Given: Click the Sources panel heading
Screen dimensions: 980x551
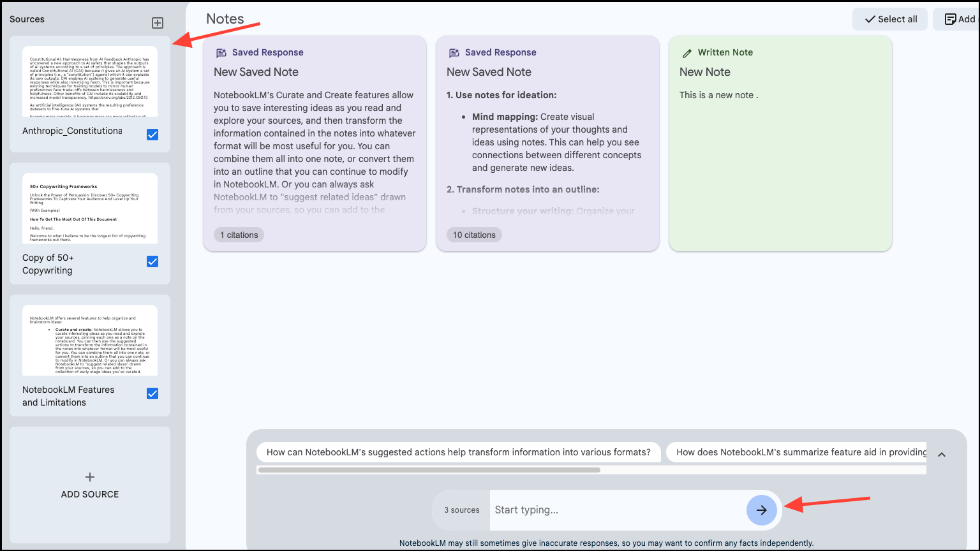Looking at the screenshot, I should [x=27, y=19].
